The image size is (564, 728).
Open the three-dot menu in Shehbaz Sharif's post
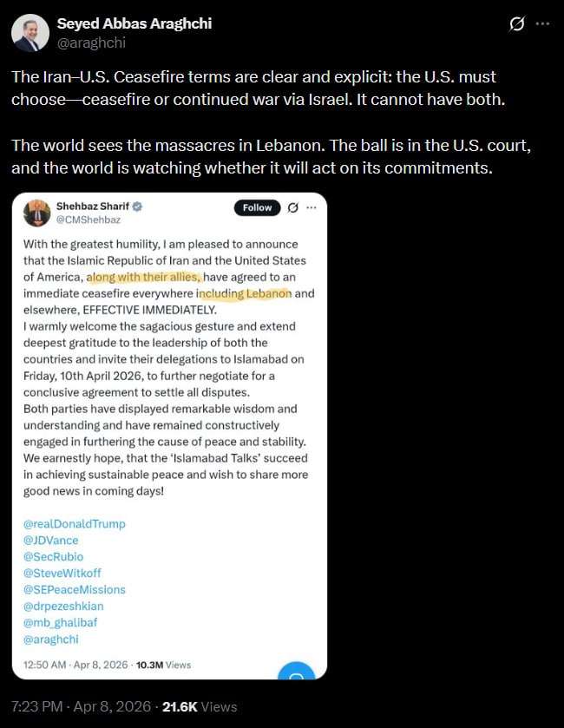click(312, 207)
